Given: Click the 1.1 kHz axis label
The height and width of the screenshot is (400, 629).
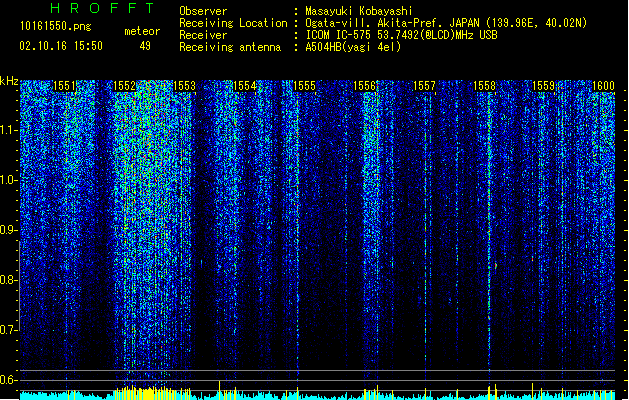Looking at the screenshot, I should tap(8, 130).
